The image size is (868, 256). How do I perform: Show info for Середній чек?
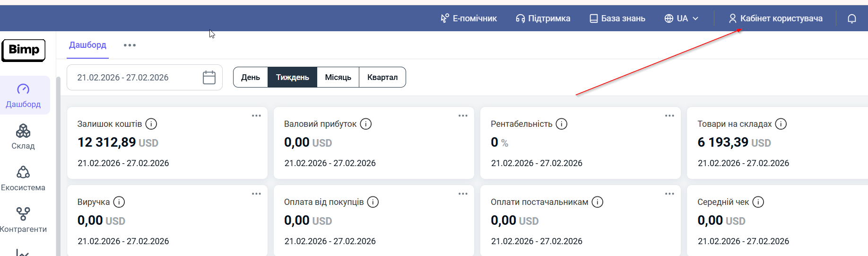[758, 202]
